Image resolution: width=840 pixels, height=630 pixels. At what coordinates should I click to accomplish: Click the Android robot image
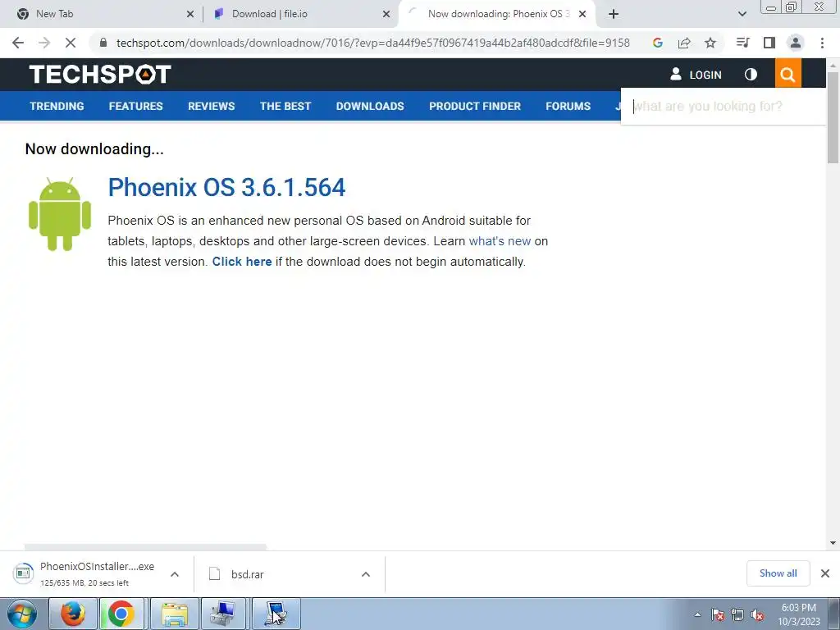(60, 214)
